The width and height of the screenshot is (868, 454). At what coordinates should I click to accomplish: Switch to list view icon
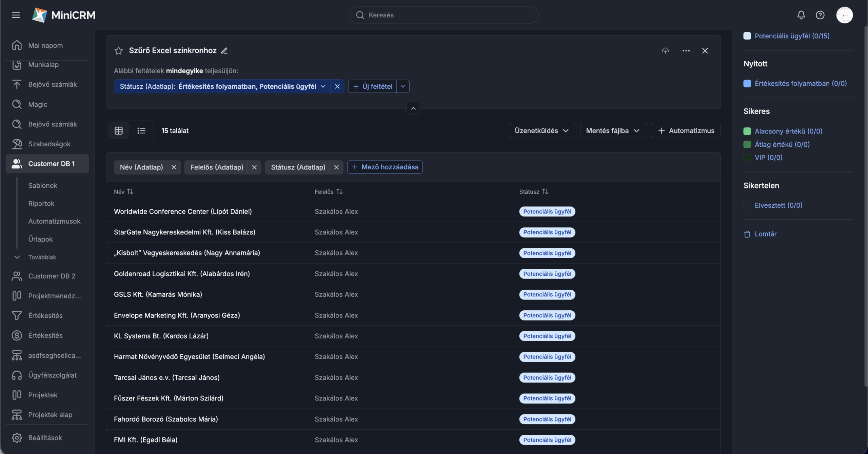[141, 131]
